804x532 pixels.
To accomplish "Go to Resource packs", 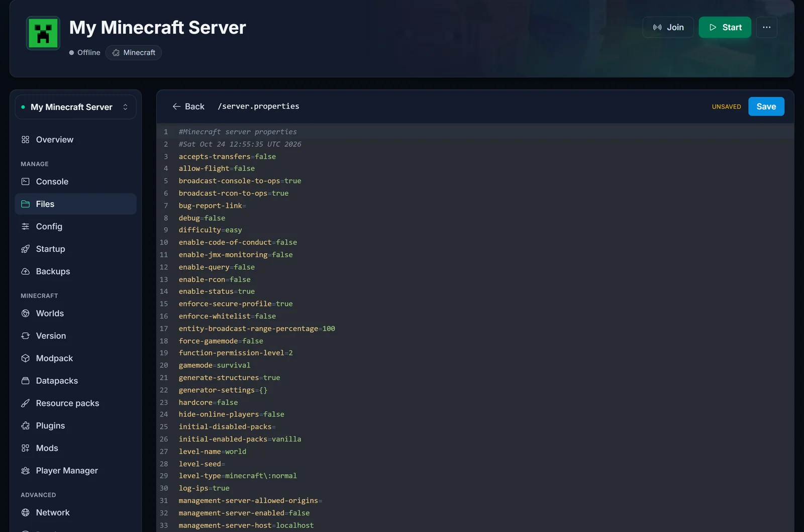I will (x=75, y=403).
